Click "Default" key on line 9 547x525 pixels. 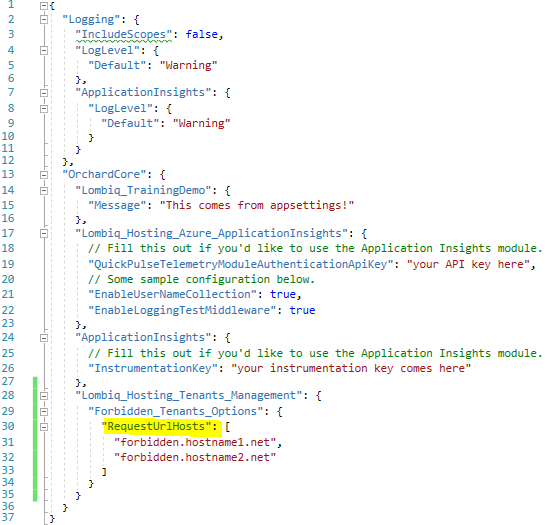[x=130, y=123]
